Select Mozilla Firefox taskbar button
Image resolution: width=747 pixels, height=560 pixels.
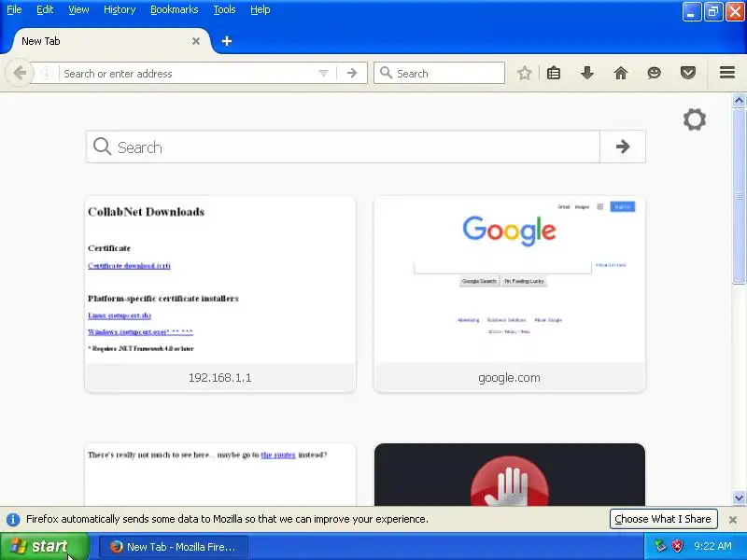pos(174,547)
